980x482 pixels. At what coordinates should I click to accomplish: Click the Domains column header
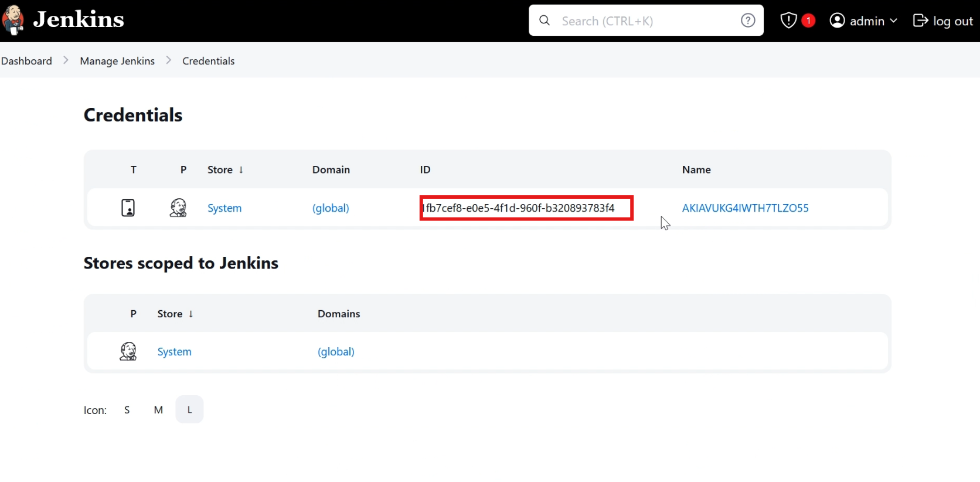pyautogui.click(x=339, y=314)
